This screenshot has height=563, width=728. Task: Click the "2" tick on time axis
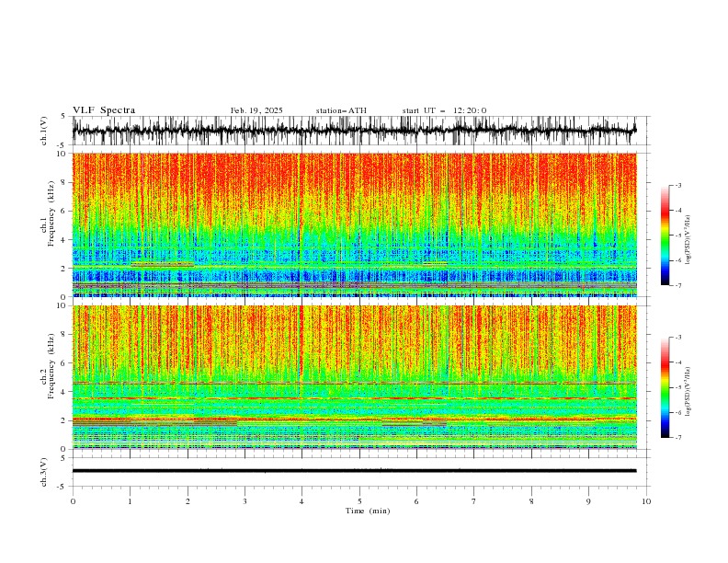(188, 501)
